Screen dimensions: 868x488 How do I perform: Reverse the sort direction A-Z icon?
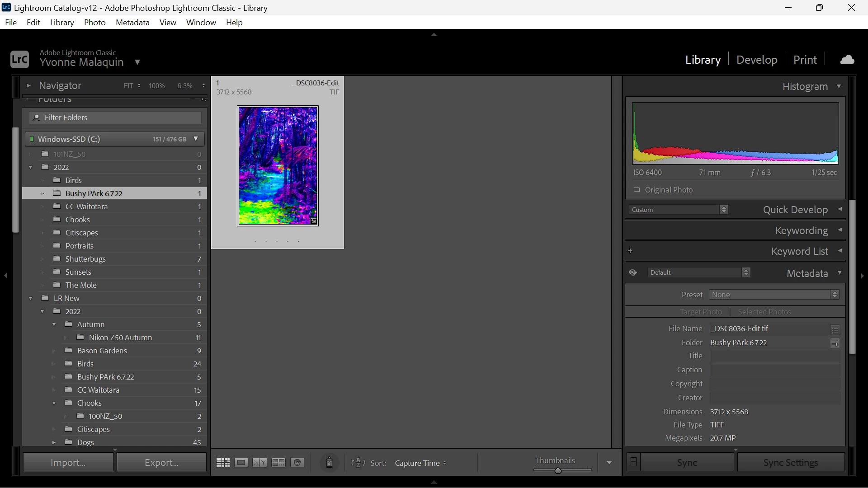pyautogui.click(x=358, y=463)
